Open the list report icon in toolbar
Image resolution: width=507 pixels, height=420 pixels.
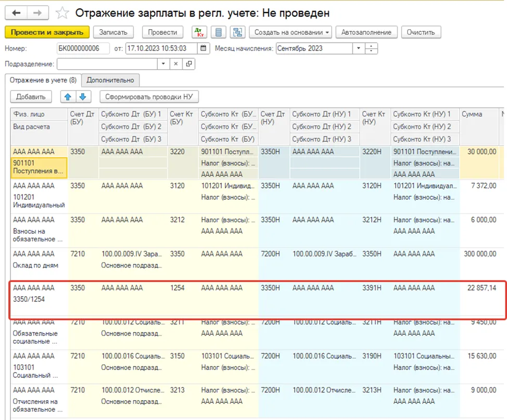[x=219, y=32]
